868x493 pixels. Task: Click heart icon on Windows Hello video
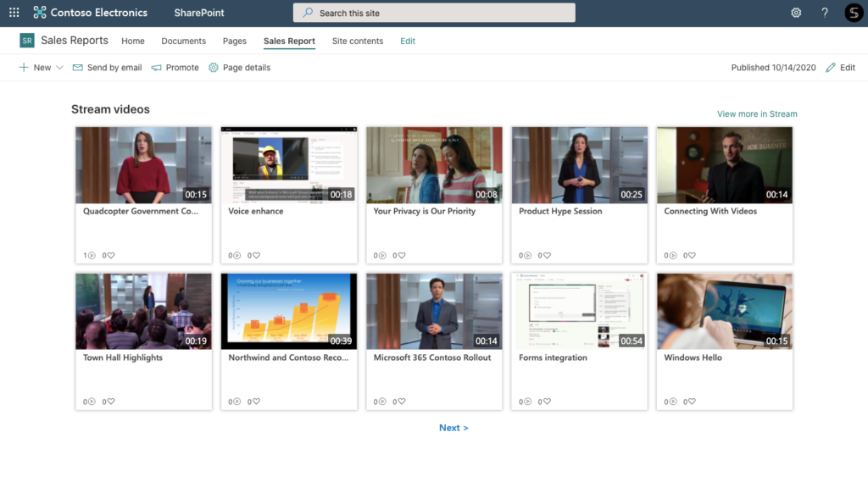[x=692, y=402]
